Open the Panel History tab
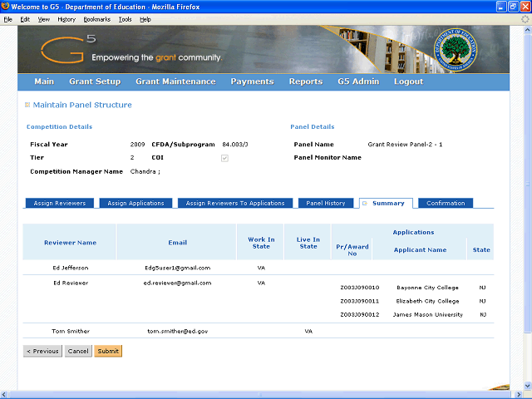Viewport: 532px width, 399px height. coord(326,203)
